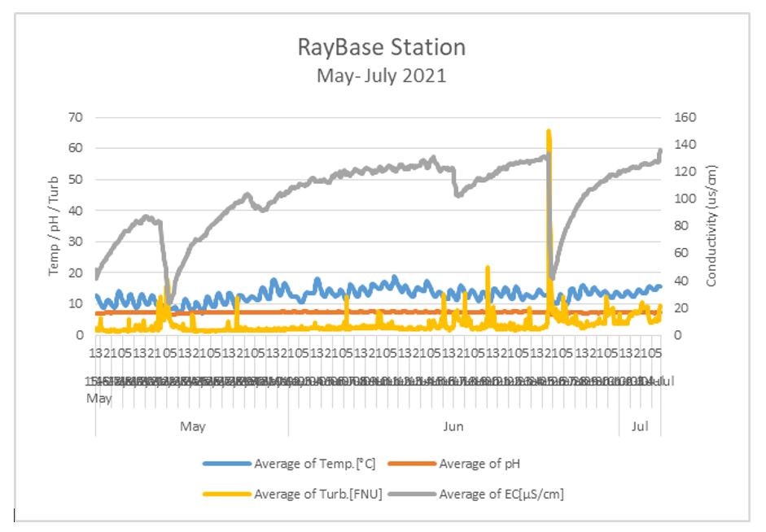Viewport: 766px width, 532px height.
Task: Click the gray EC legend line marker
Action: click(x=411, y=493)
